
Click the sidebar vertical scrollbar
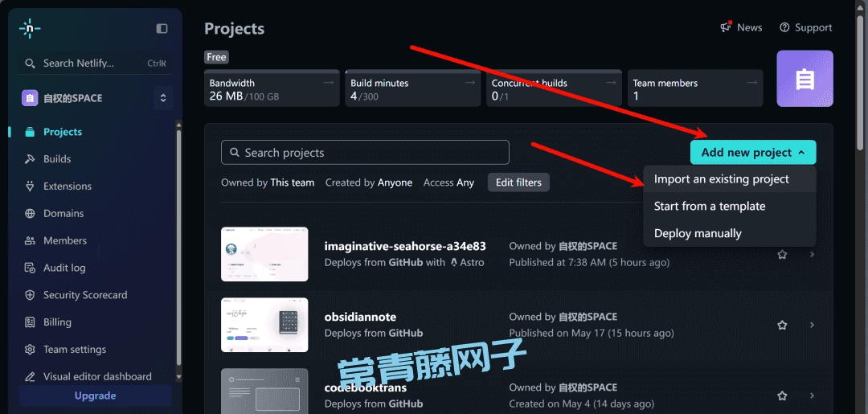[178, 246]
